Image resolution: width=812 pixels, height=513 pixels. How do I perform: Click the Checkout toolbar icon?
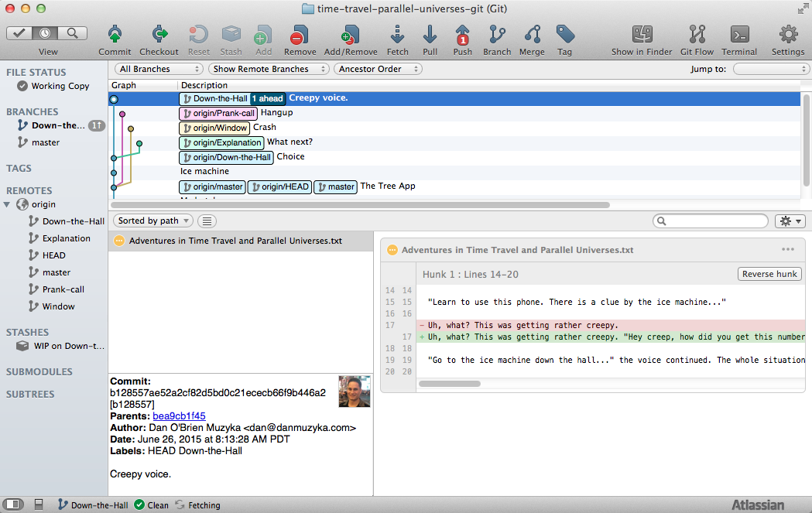[x=159, y=35]
